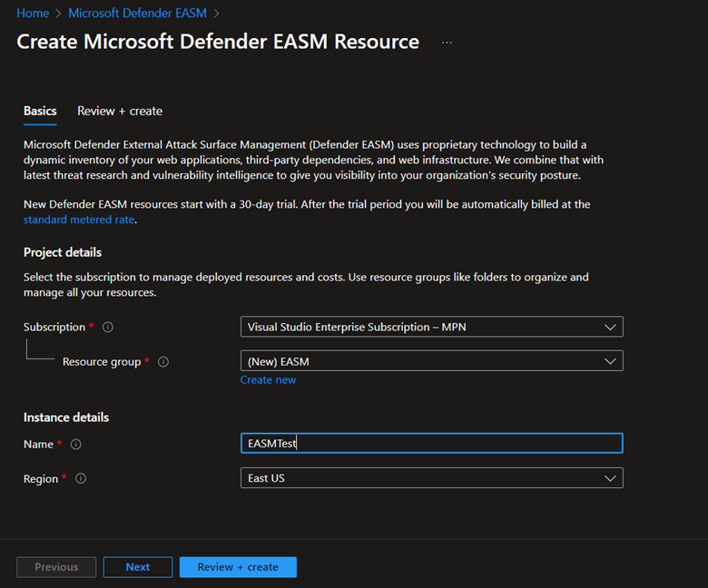The width and height of the screenshot is (708, 588).
Task: Click the Resource group info icon
Action: [163, 362]
